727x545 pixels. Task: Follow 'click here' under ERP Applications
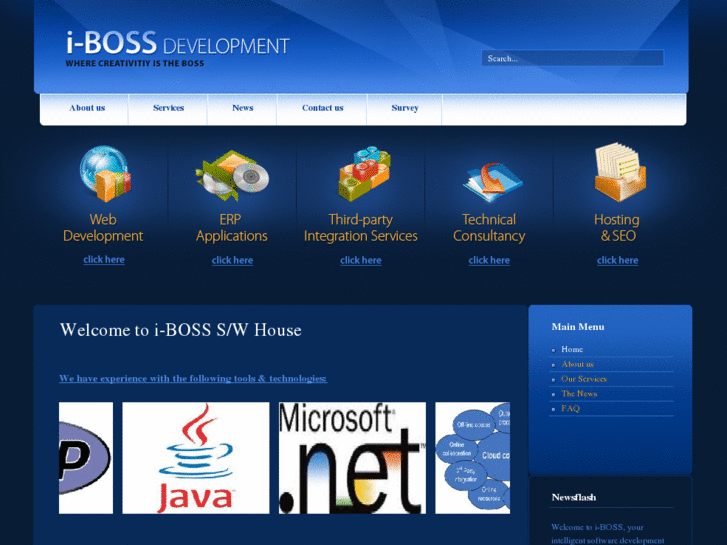point(232,260)
